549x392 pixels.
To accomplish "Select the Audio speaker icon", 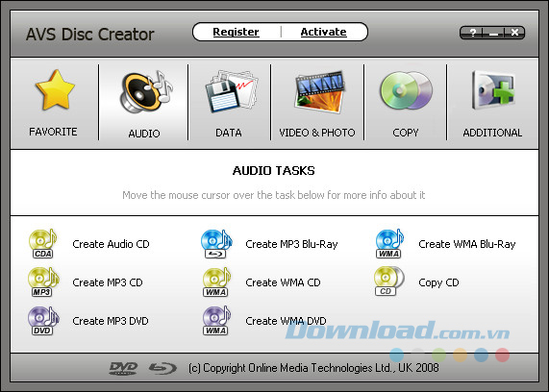I will point(146,91).
